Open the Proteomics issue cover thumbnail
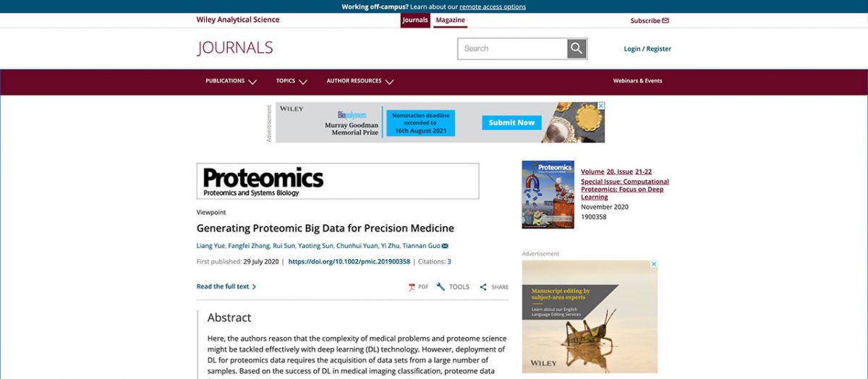Image resolution: width=868 pixels, height=379 pixels. click(548, 195)
